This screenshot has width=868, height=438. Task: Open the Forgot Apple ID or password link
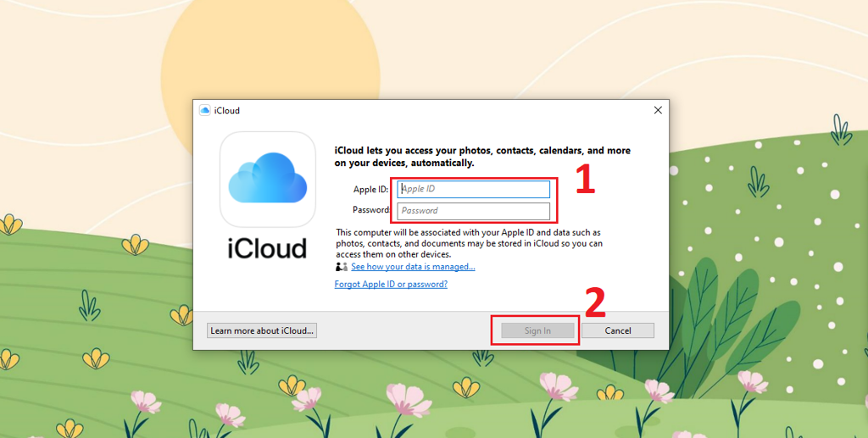click(391, 285)
